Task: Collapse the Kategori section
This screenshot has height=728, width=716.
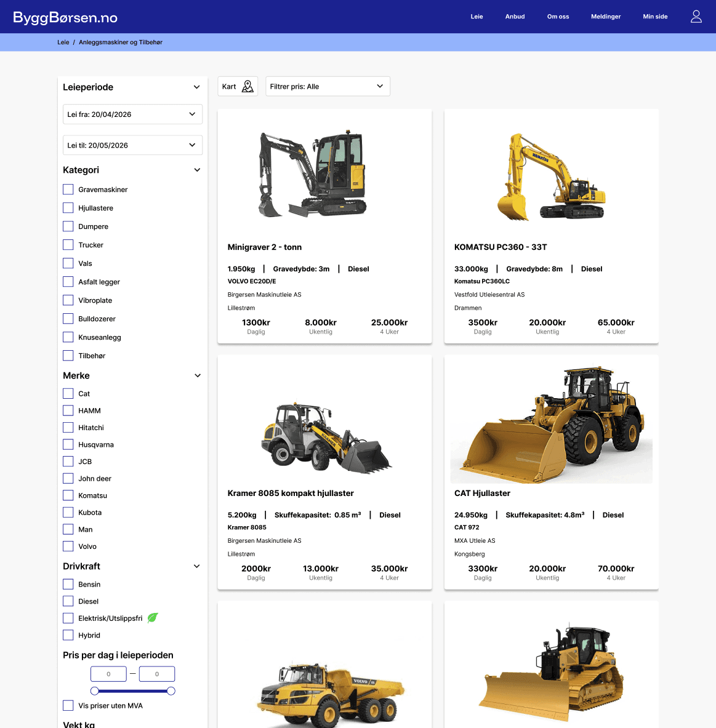Action: 197,170
